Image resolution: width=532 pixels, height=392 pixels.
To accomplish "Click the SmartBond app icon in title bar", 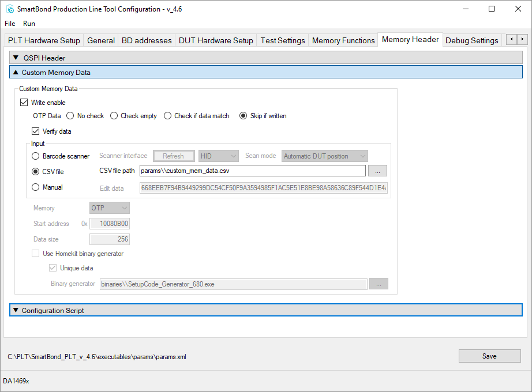I will coord(10,9).
